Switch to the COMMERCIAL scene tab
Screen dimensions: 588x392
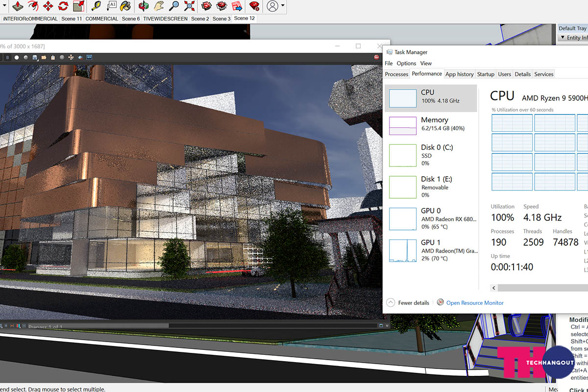pos(102,19)
